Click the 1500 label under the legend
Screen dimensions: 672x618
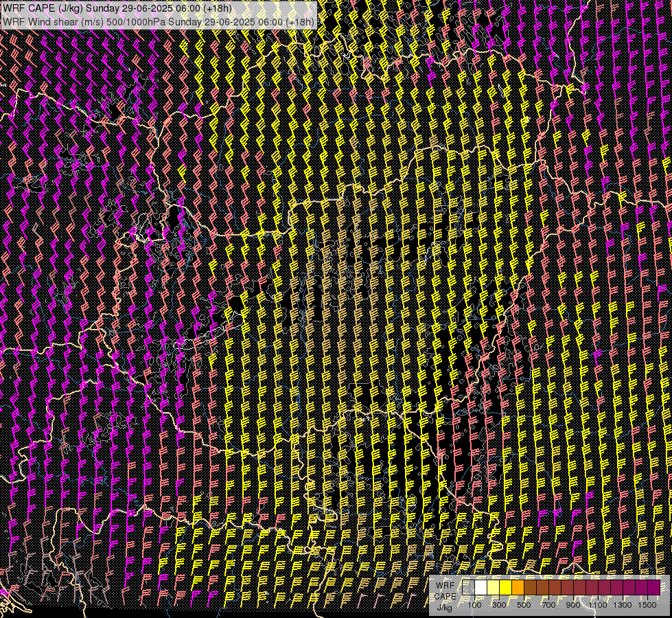pyautogui.click(x=647, y=605)
